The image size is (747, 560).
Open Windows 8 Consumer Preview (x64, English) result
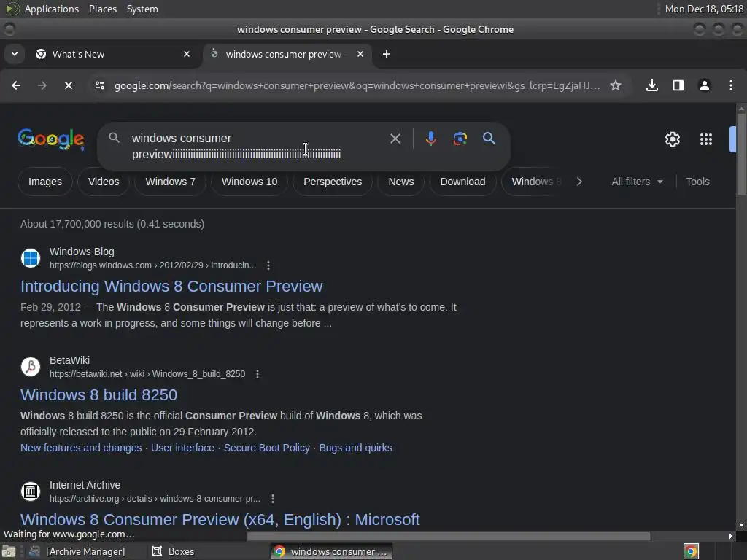(220, 519)
